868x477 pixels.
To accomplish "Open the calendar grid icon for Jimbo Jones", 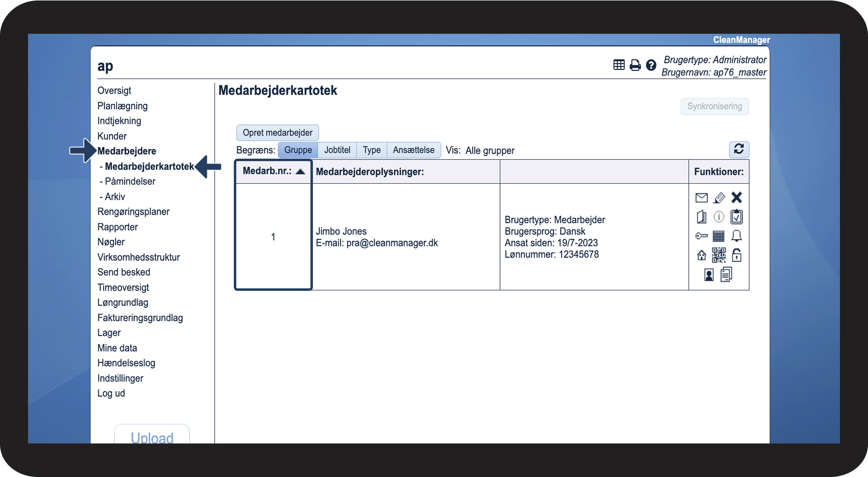I will [719, 236].
